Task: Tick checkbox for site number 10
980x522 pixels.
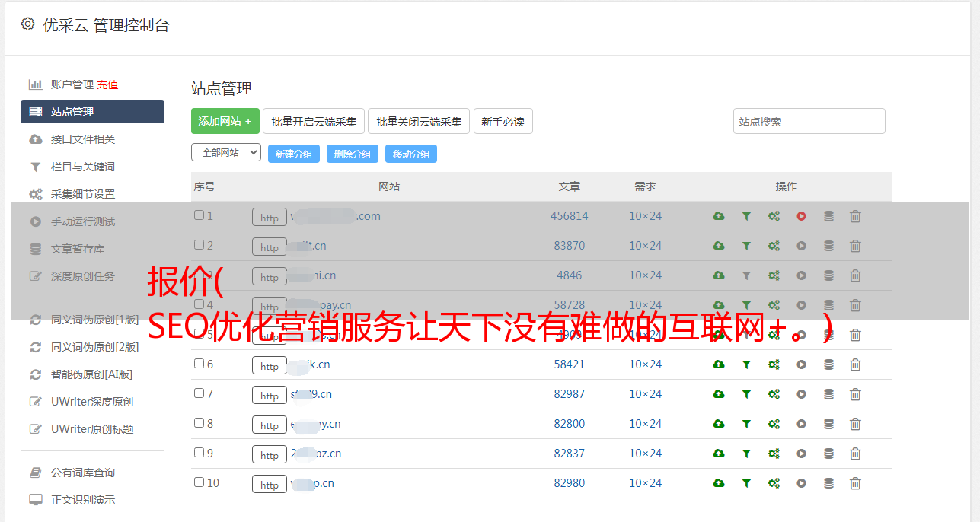Action: tap(199, 482)
